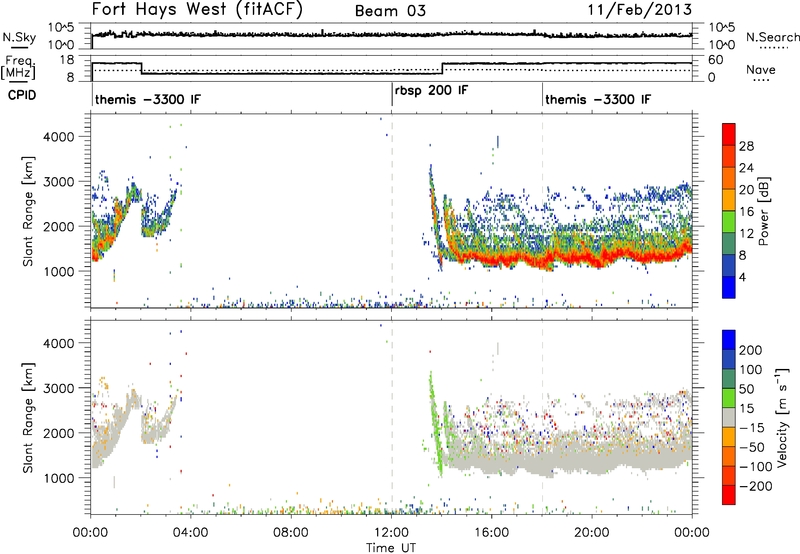This screenshot has width=800, height=554.
Task: Click the '200' tick on Velocity colorbar
Action: point(751,350)
